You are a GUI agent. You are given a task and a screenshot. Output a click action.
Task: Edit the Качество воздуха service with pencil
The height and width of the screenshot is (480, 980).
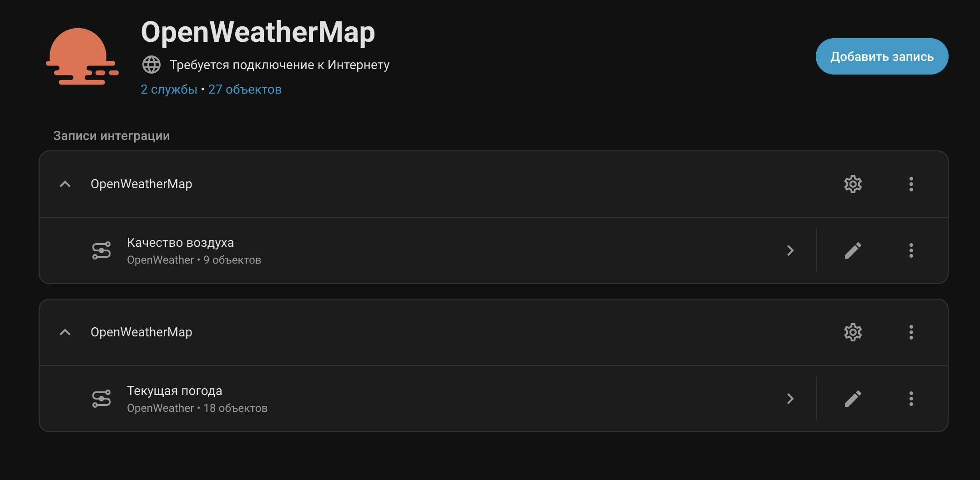[853, 250]
